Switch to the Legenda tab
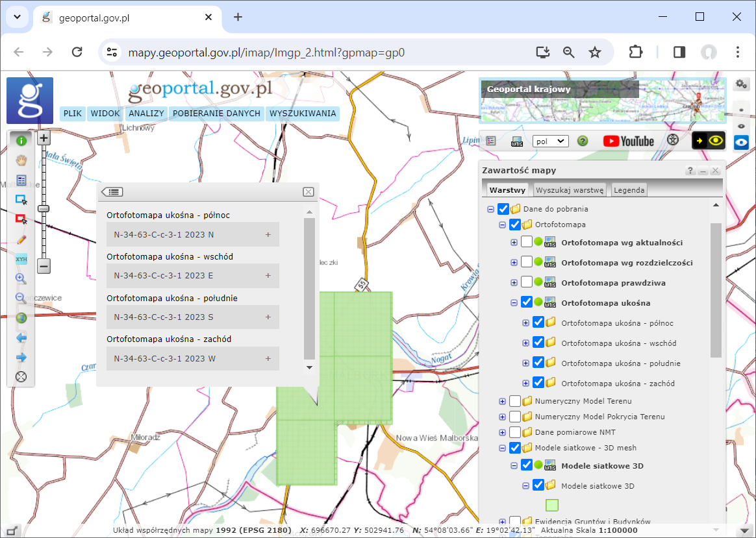Viewport: 756px width, 538px height. coord(629,190)
